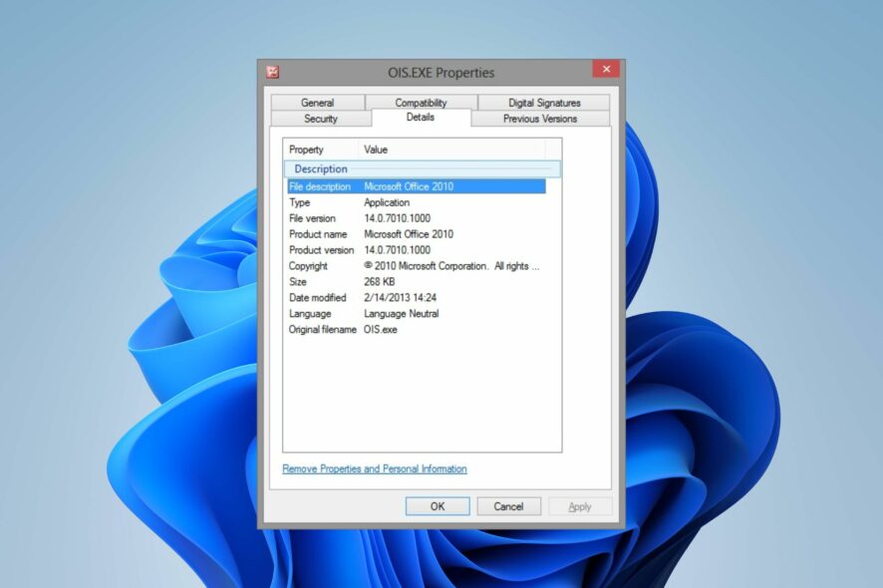The width and height of the screenshot is (883, 588).
Task: Open the Digital Signatures tab
Action: pyautogui.click(x=544, y=103)
